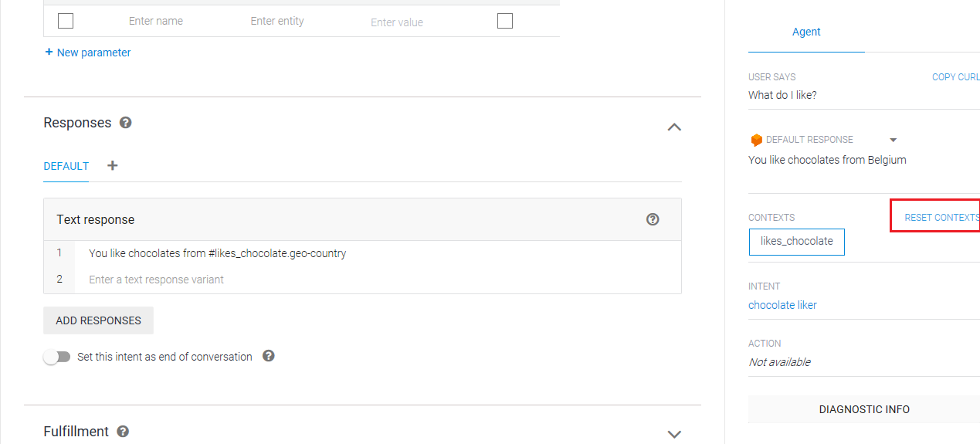Add a new response tab with plus icon
Image resolution: width=980 pixels, height=444 pixels.
point(113,165)
